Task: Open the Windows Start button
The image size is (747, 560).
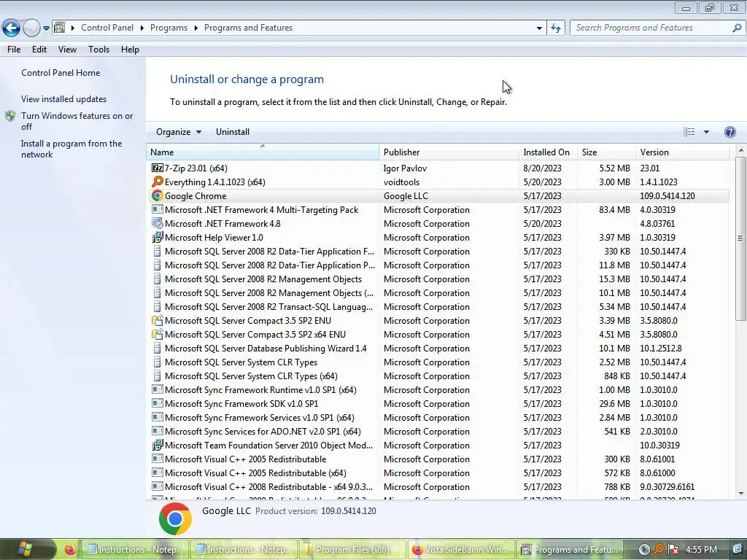Action: 25,550
